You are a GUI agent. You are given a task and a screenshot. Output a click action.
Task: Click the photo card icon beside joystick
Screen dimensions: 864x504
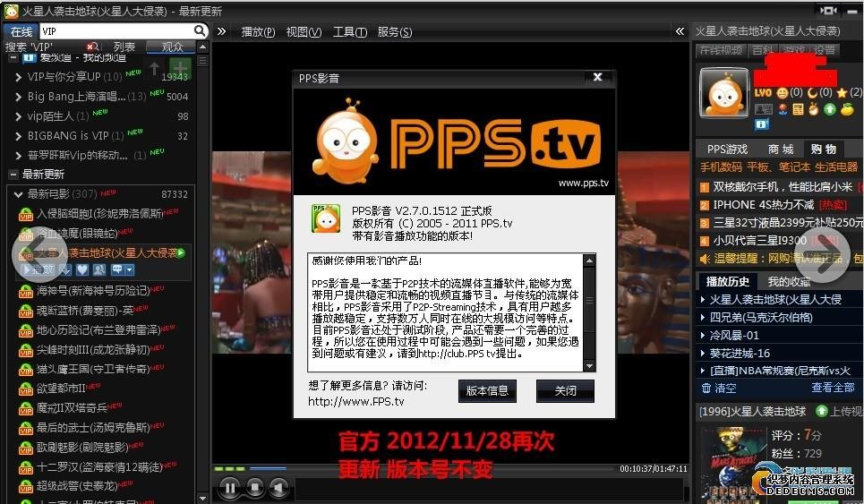(x=762, y=109)
